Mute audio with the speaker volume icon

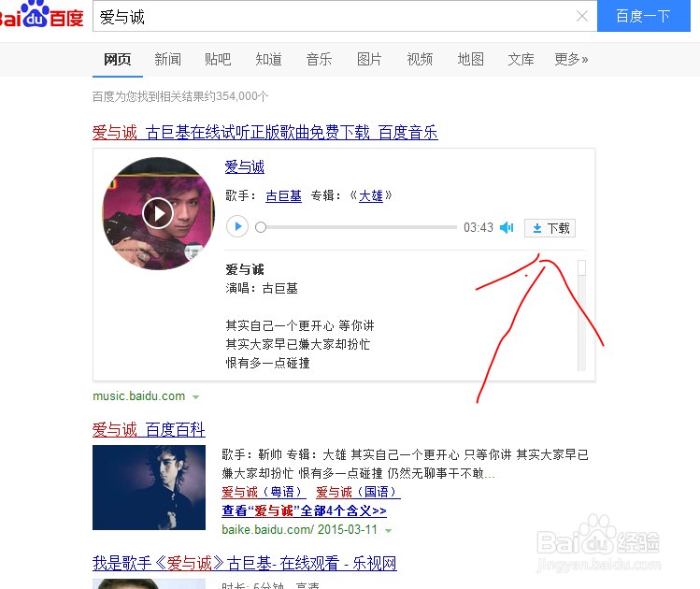tap(507, 228)
